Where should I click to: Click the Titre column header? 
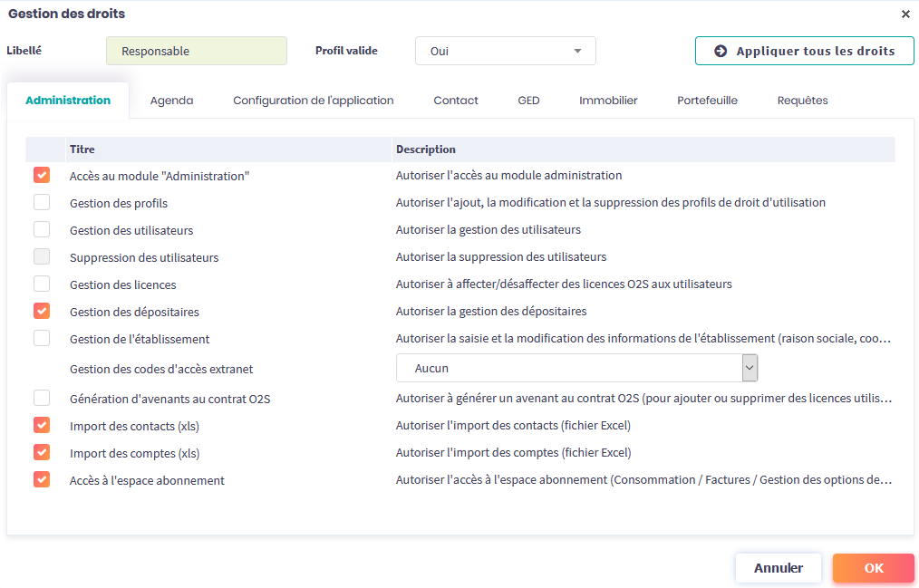82,149
